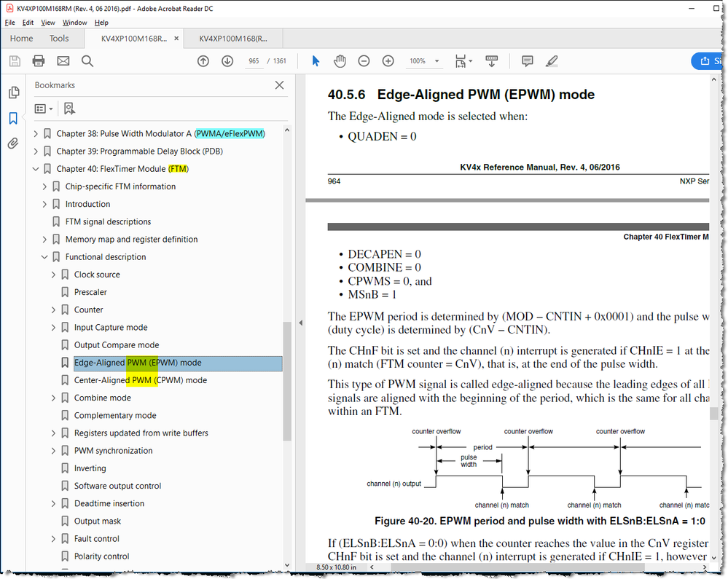
Task: Close the Bookmarks panel
Action: point(280,85)
